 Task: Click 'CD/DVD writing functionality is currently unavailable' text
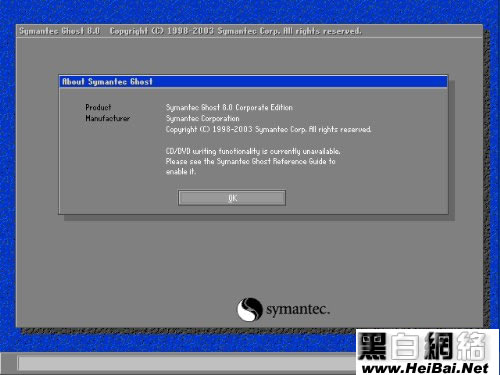tap(253, 151)
